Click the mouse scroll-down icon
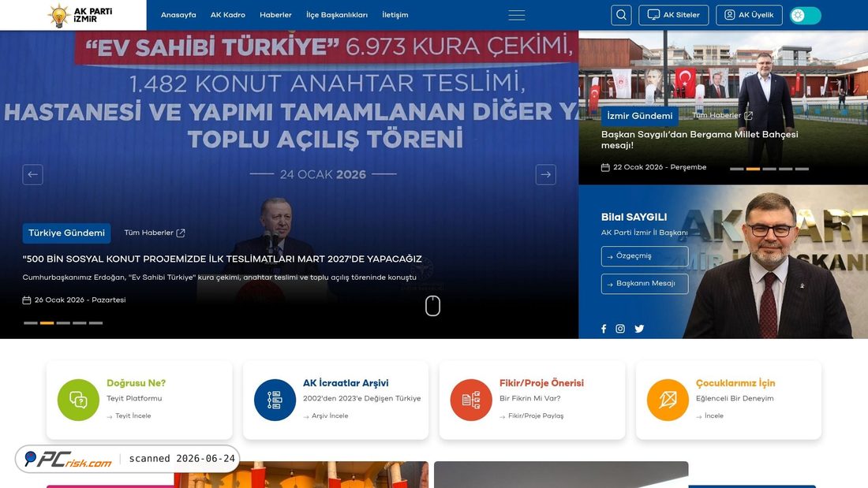 point(433,306)
